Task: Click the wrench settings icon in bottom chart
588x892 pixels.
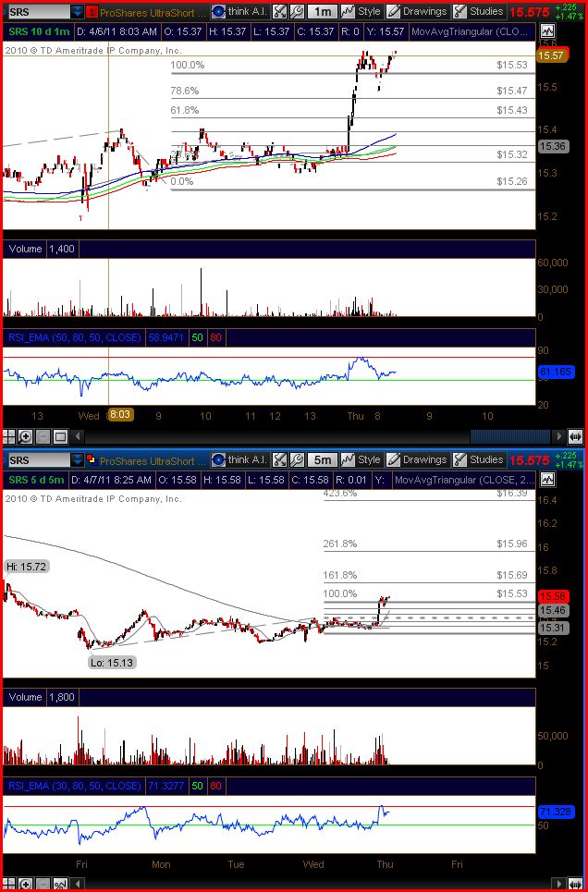Action: coord(296,459)
